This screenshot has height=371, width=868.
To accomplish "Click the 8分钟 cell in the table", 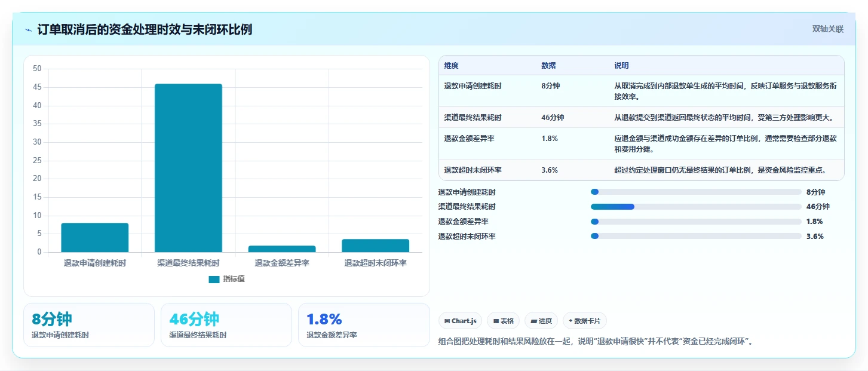I will tap(550, 86).
